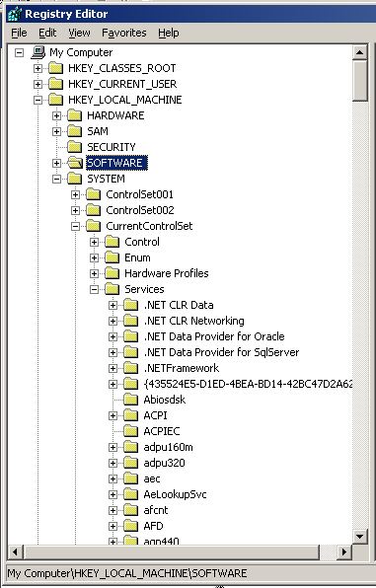Click the HKEY_CURRENT_USER folder icon
This screenshot has height=588, width=376.
tap(56, 84)
